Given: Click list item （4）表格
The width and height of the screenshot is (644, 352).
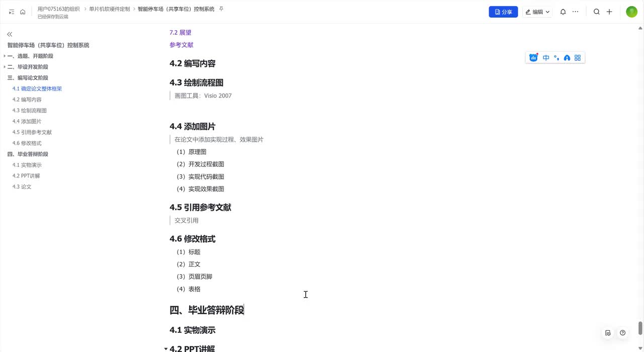Looking at the screenshot, I should 188,290.
